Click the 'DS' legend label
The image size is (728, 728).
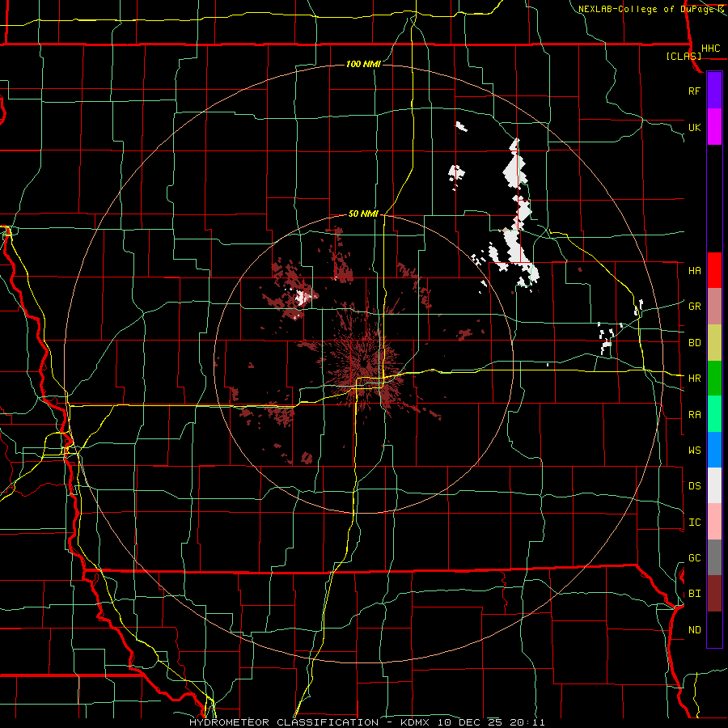coord(694,486)
